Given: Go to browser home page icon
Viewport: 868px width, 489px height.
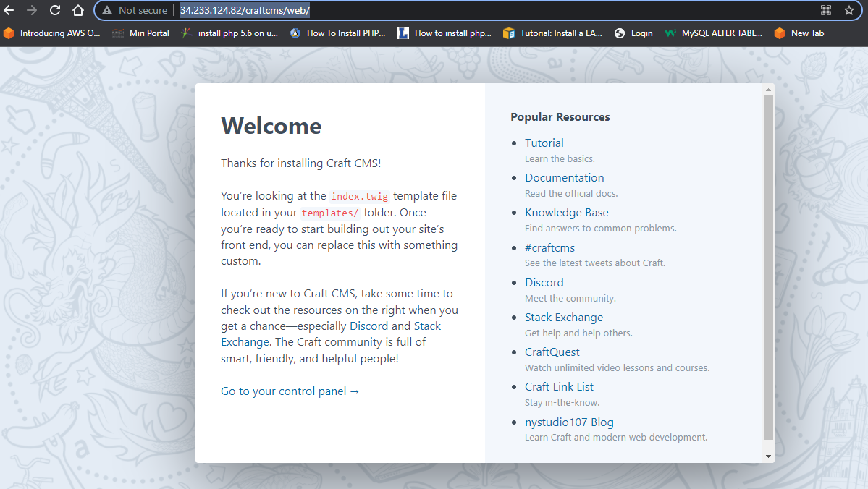Looking at the screenshot, I should 78,10.
